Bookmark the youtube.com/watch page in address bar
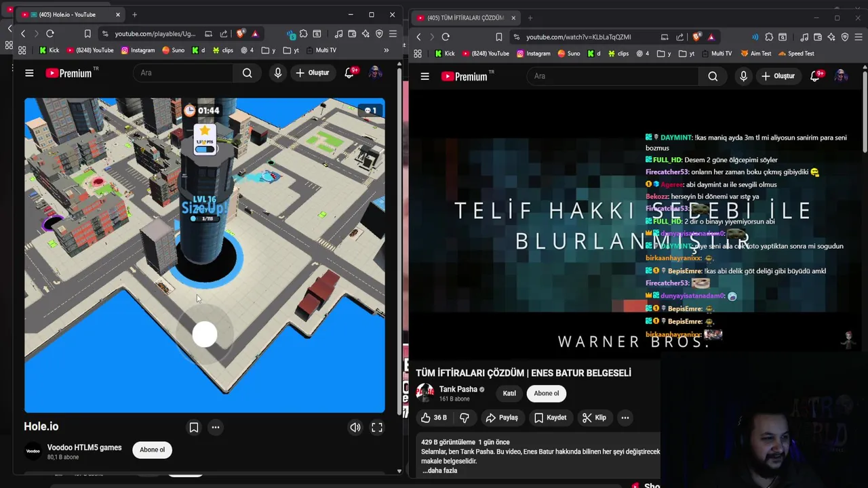The image size is (868, 488). click(499, 37)
